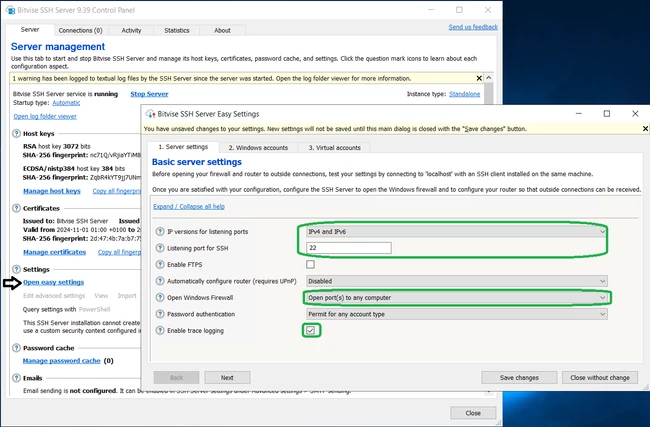650x427 pixels.
Task: Click Query settings with PowerShell text
Action: tap(66, 309)
